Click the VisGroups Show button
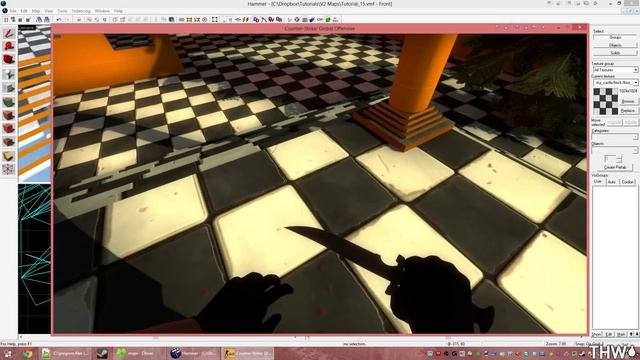The height and width of the screenshot is (360, 640). (x=597, y=334)
